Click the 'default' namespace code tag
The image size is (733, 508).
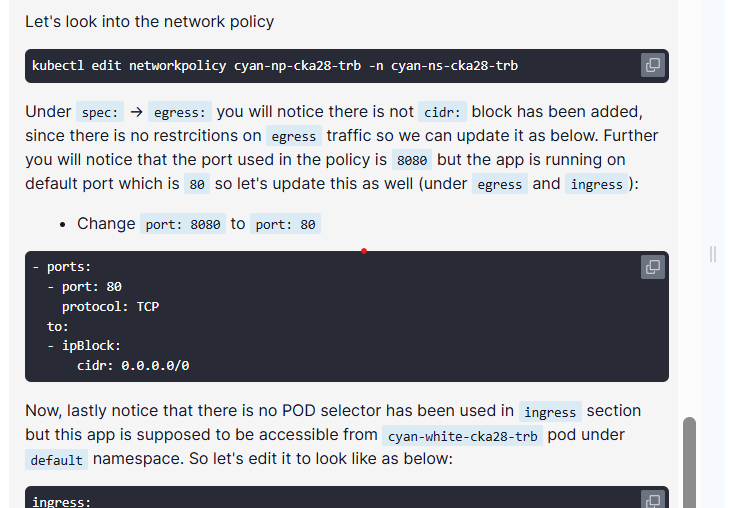(57, 460)
